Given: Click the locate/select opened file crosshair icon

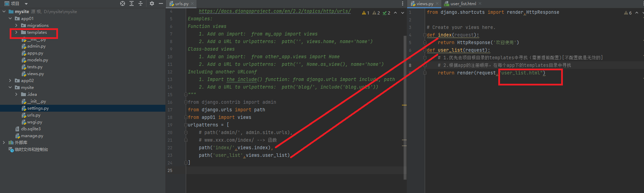Looking at the screenshot, I should click(123, 3).
